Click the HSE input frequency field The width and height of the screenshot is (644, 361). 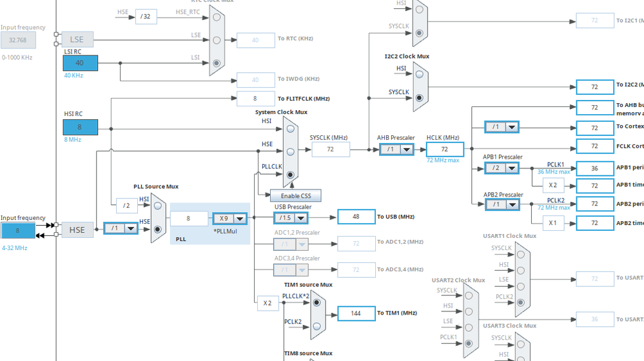(x=17, y=230)
